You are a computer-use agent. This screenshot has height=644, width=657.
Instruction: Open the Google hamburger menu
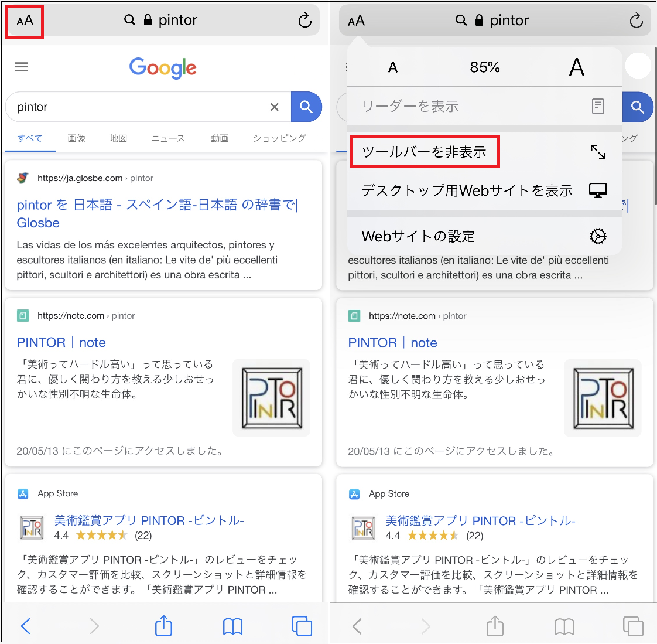22,67
